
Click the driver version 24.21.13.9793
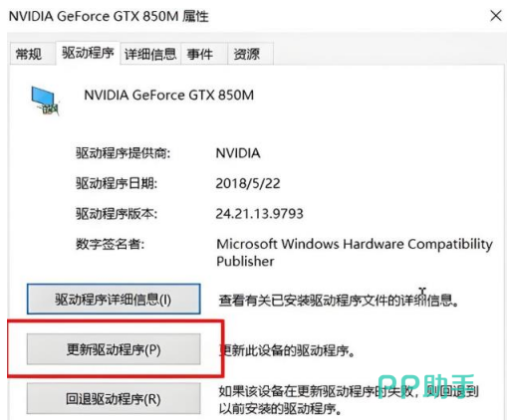[x=260, y=214]
